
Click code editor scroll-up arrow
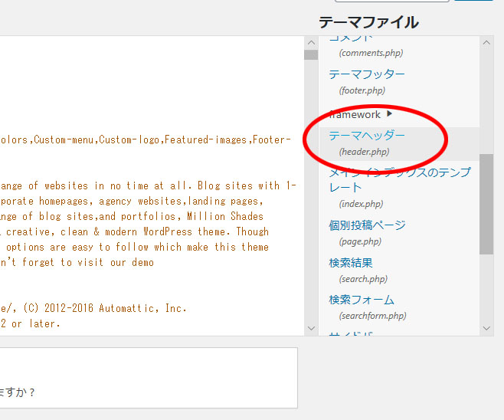coord(310,43)
